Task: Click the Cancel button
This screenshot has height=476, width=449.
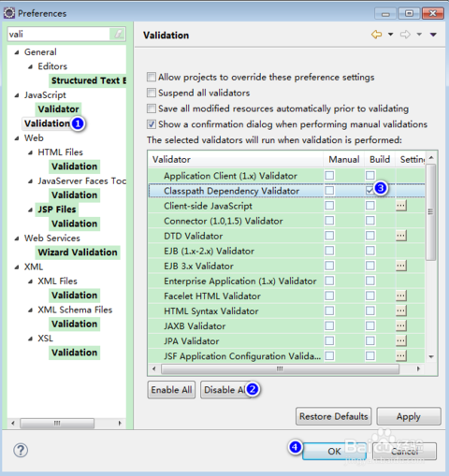Action: click(x=404, y=451)
